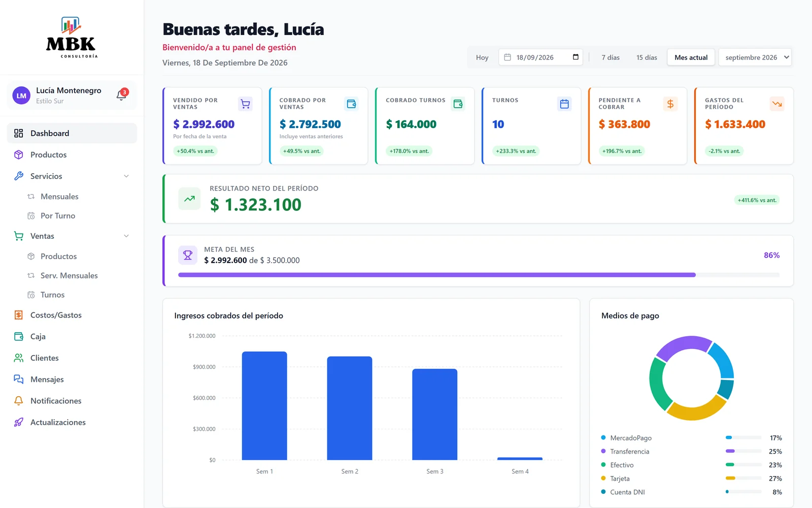
Task: Collapse the Servicios sidebar section chevron
Action: tap(126, 176)
